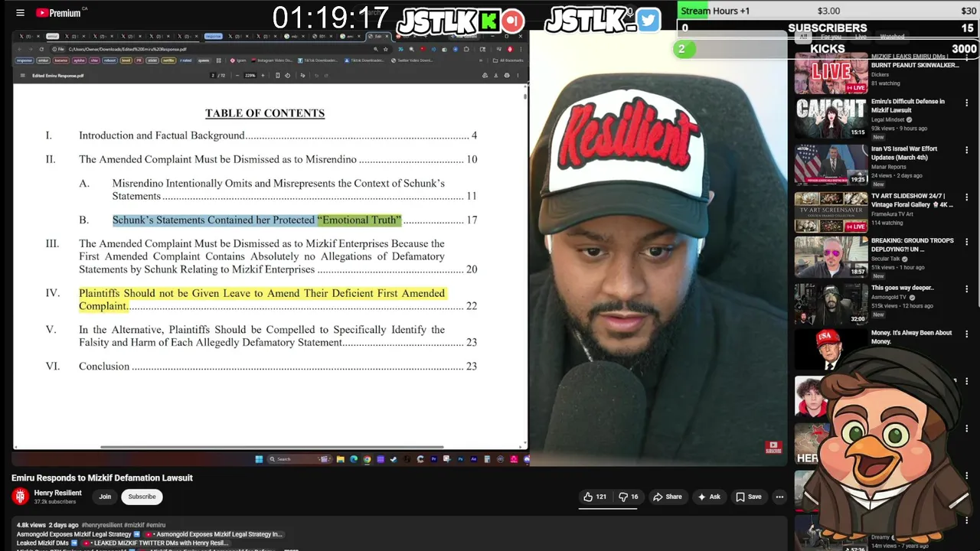Click PDF viewer more-options kebab icon
Screen dimensions: 980x551
tap(518, 75)
